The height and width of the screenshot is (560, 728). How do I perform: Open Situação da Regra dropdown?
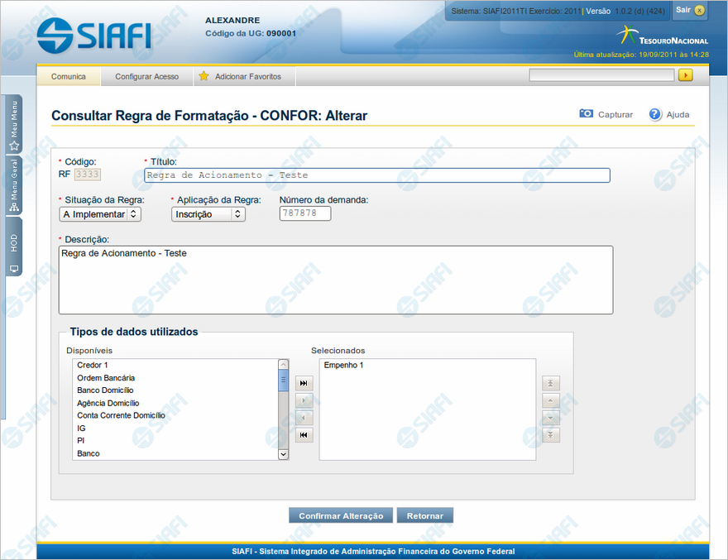pos(101,214)
